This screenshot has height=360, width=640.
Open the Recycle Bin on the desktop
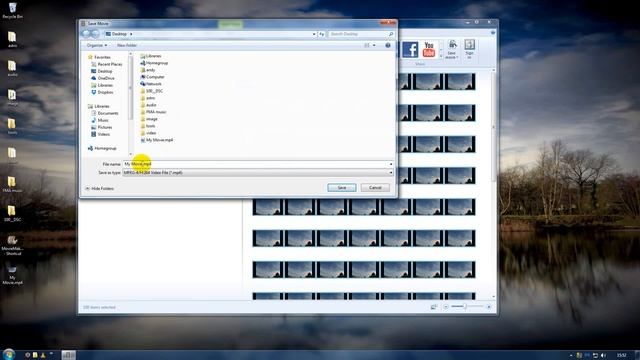pos(12,11)
